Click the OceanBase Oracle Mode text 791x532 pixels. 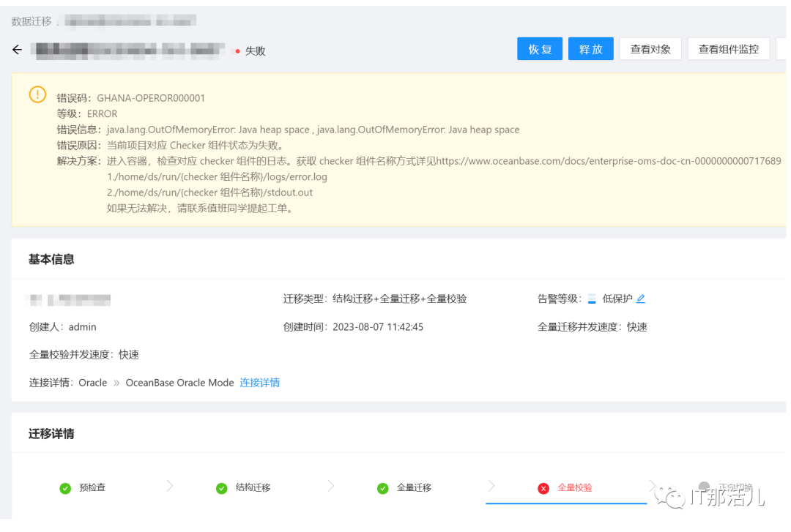(179, 383)
